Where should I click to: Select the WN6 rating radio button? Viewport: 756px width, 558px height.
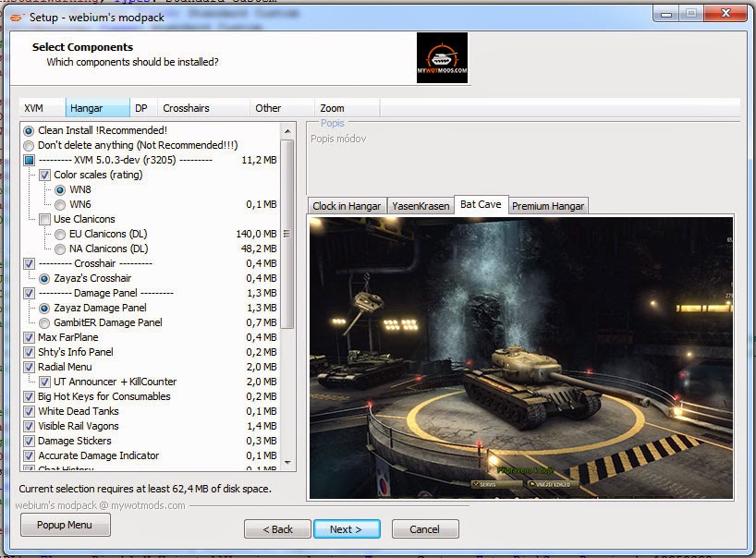click(x=60, y=205)
